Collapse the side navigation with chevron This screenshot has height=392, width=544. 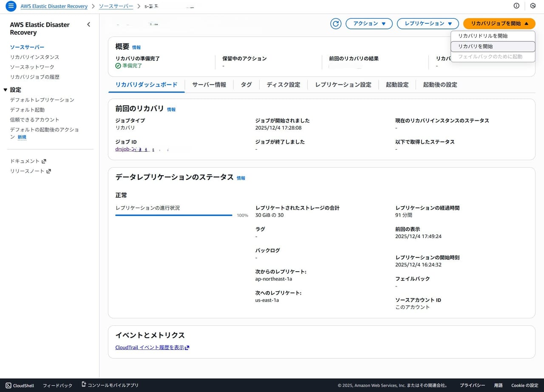point(88,25)
